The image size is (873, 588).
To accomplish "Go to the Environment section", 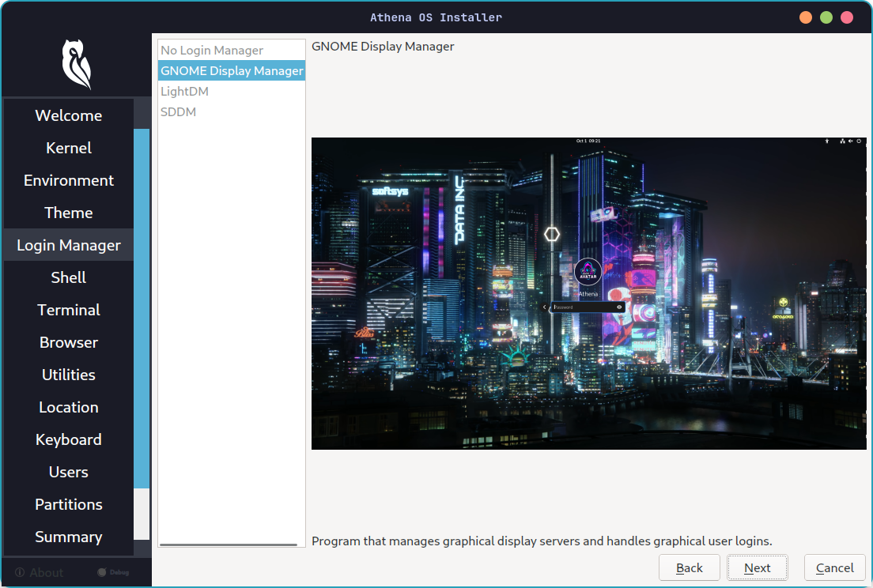I will (68, 180).
